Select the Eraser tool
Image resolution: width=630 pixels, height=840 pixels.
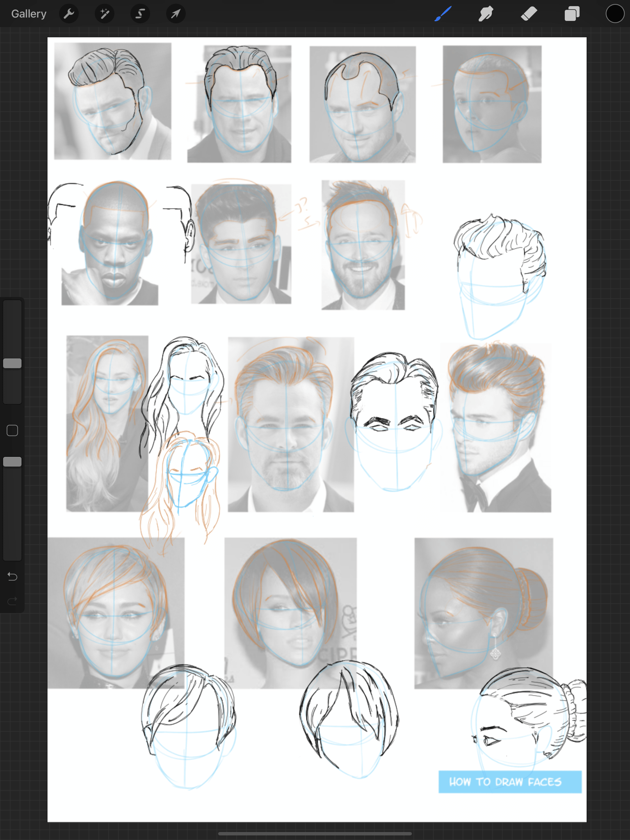click(529, 14)
